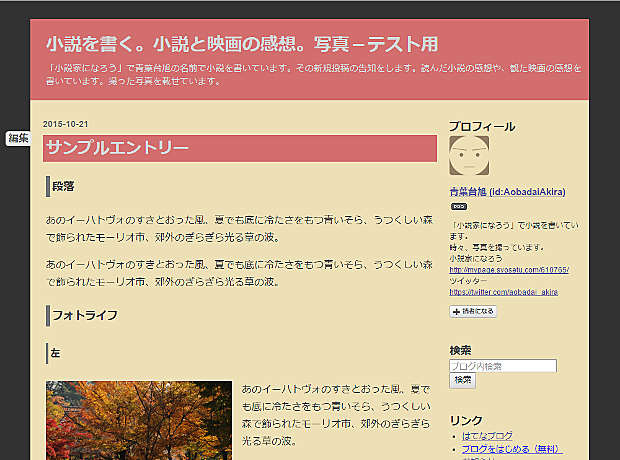Open the 編集 edit button
The image size is (620, 460).
18,138
